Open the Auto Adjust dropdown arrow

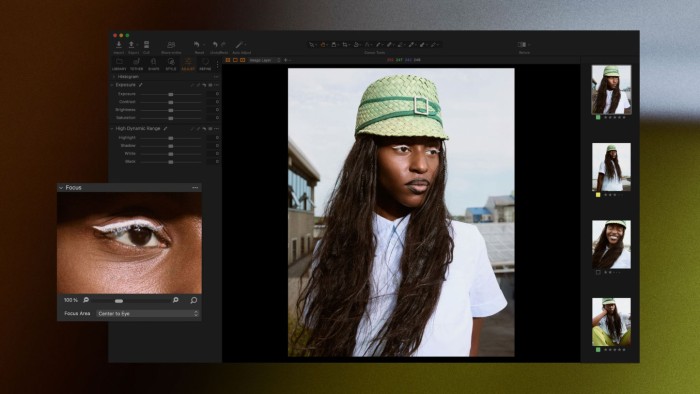click(246, 45)
